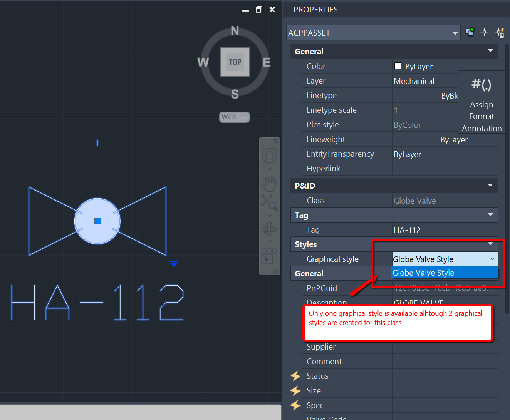The image size is (510, 420).
Task: Collapse the Styles section
Action: pyautogui.click(x=490, y=244)
